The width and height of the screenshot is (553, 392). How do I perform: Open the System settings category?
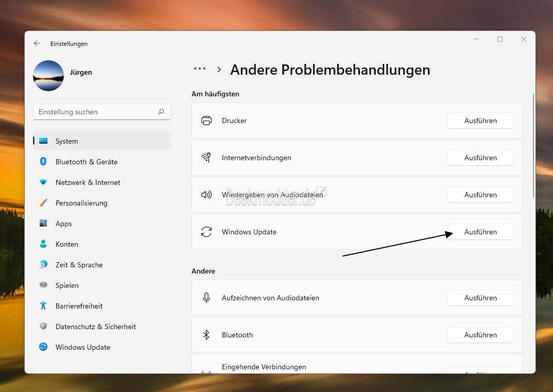tap(102, 141)
